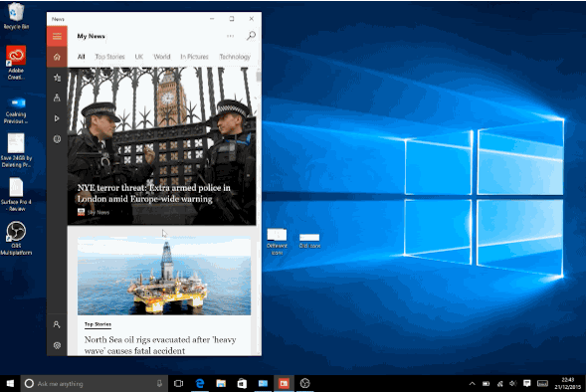587x392 pixels.
Task: Open Videos play icon in sidebar
Action: pyautogui.click(x=57, y=118)
